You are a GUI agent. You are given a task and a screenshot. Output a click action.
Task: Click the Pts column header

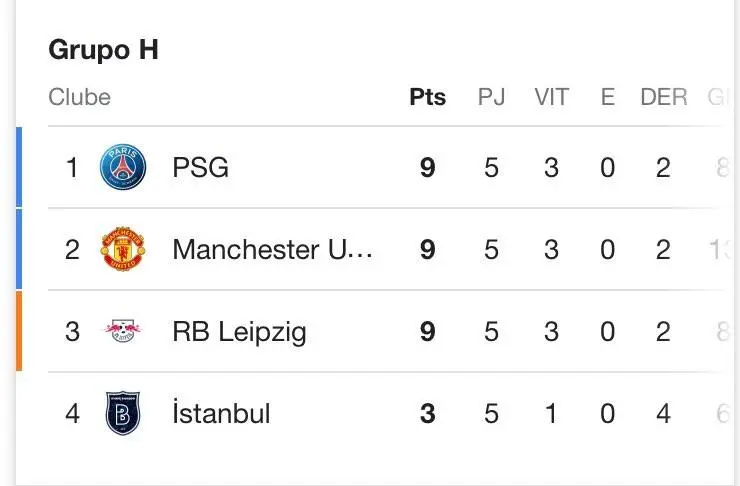pyautogui.click(x=428, y=97)
